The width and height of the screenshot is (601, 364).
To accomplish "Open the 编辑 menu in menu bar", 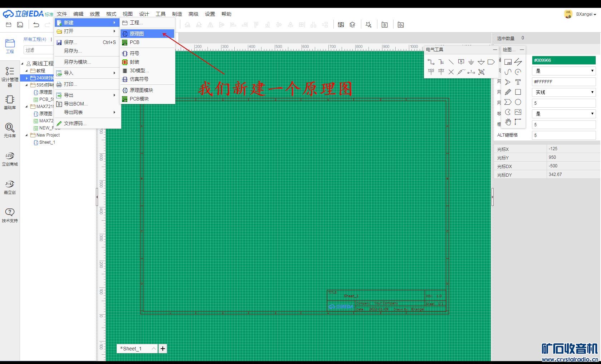I will [78, 14].
